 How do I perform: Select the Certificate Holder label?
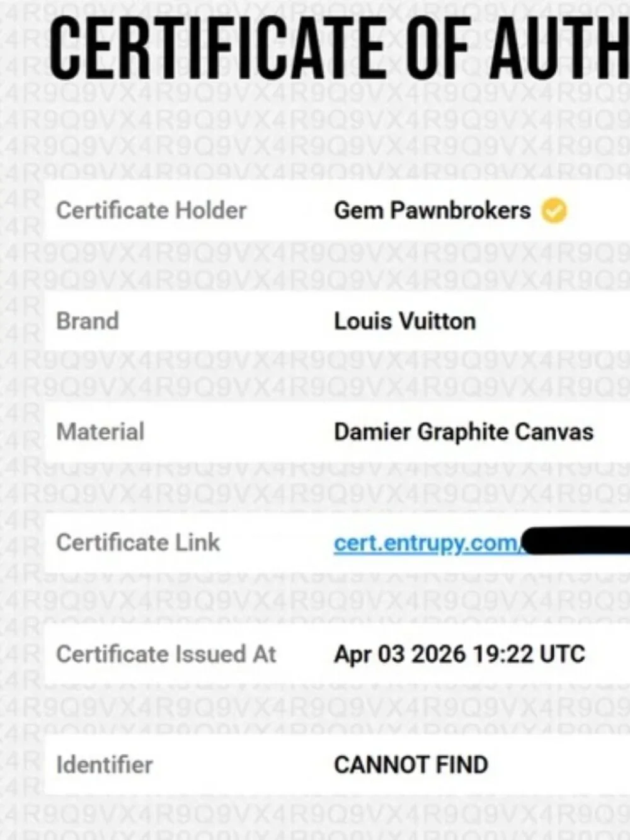click(x=151, y=210)
